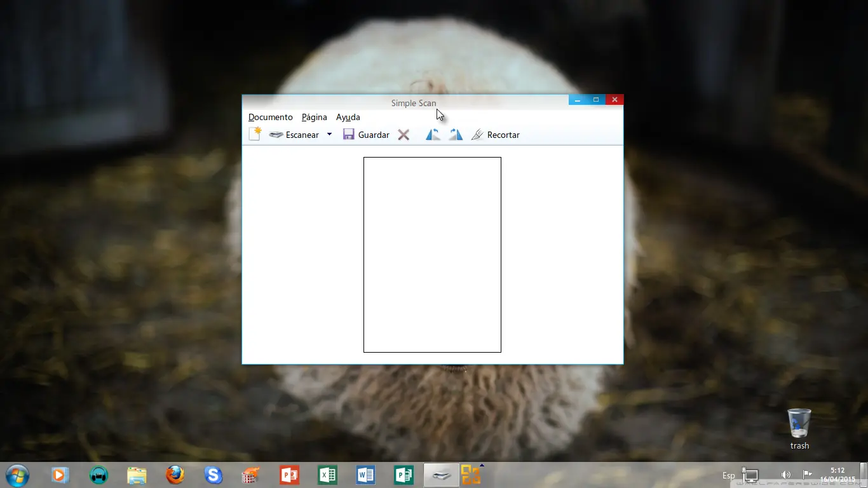868x488 pixels.
Task: Delete the page with the red X icon
Action: coord(403,135)
